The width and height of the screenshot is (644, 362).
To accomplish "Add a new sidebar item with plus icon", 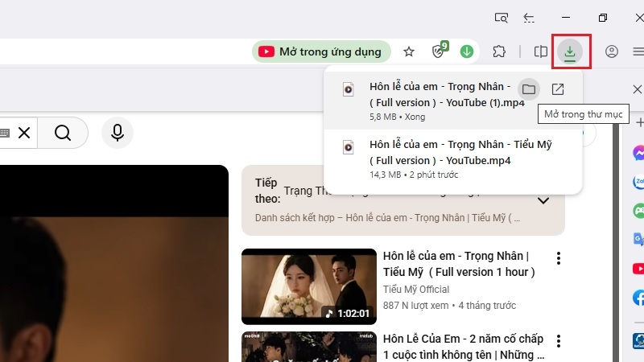I will (639, 122).
